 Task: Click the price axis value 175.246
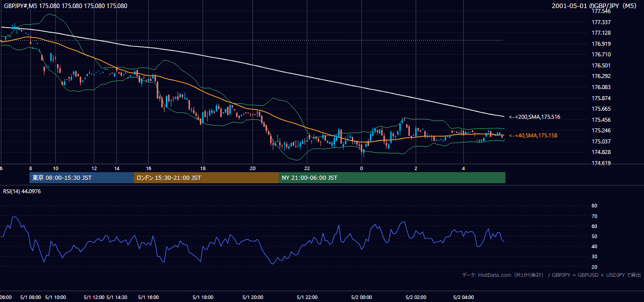(601, 130)
